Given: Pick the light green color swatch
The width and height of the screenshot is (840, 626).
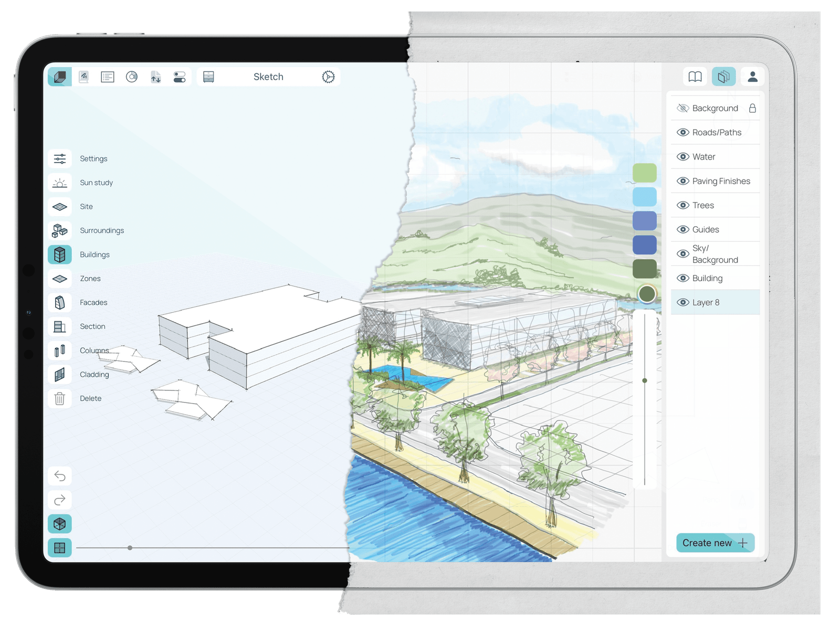Looking at the screenshot, I should (645, 173).
